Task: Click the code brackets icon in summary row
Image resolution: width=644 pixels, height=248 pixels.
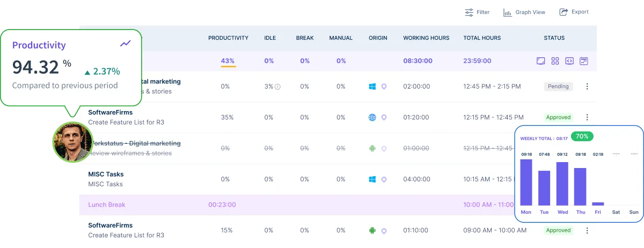Action: point(569,61)
